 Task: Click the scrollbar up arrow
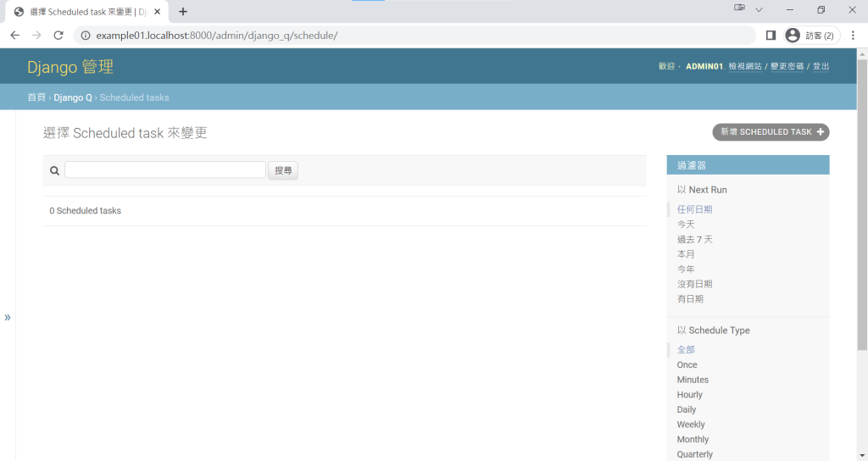point(862,53)
